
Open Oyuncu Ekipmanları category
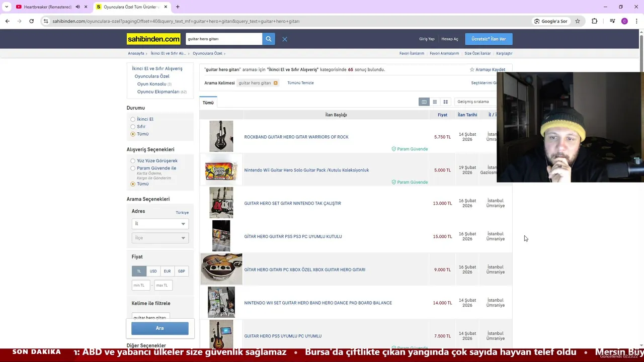[158, 92]
